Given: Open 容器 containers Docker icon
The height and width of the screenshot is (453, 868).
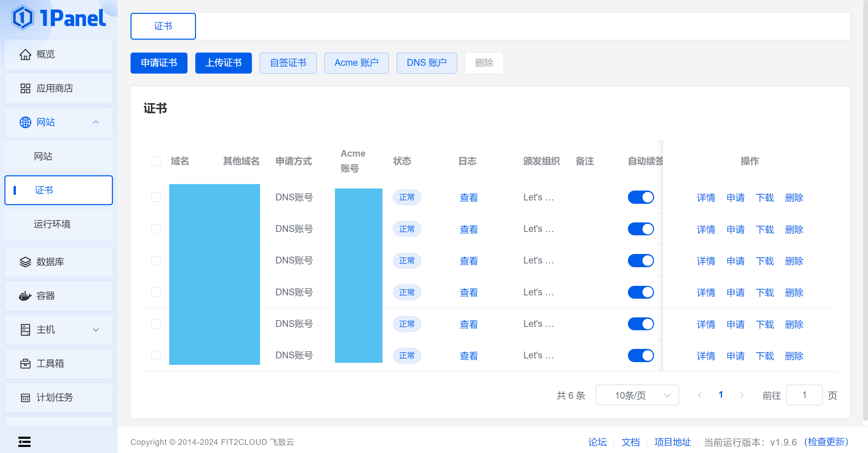Looking at the screenshot, I should [x=25, y=296].
